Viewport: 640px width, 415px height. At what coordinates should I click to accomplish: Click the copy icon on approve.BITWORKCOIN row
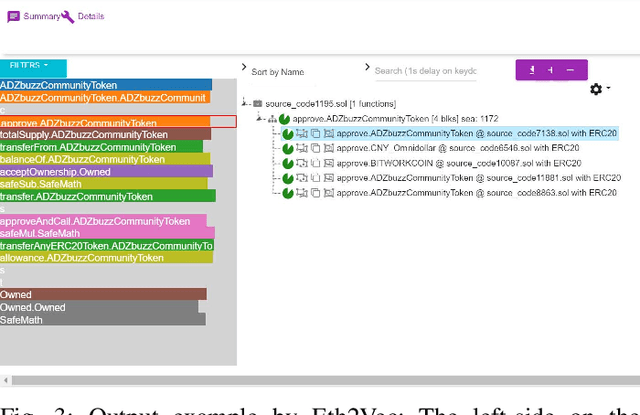click(x=314, y=161)
